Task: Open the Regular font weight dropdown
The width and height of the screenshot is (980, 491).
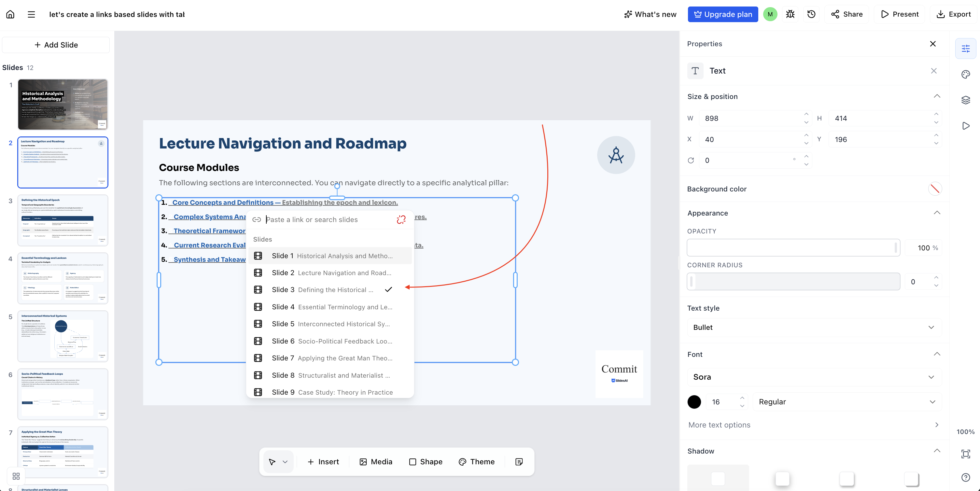Action: 847,402
